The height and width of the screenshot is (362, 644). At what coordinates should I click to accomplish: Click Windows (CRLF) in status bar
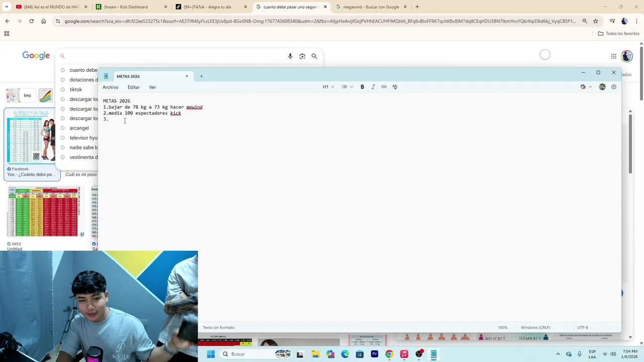click(536, 327)
